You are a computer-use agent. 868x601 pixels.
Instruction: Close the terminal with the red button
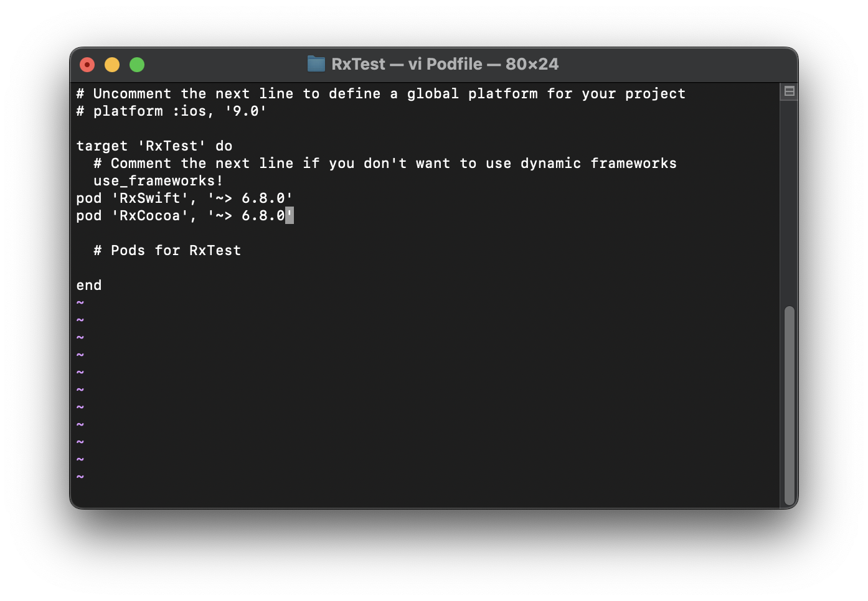click(87, 65)
